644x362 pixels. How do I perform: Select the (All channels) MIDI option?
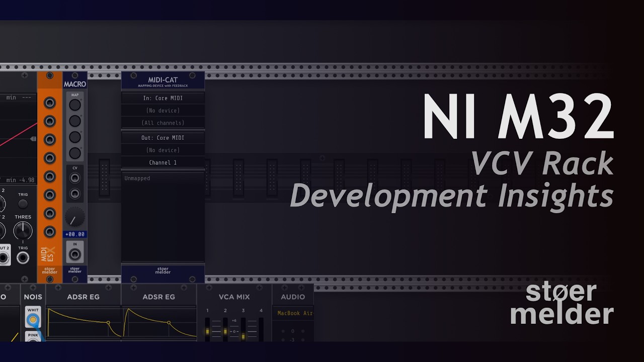[163, 123]
